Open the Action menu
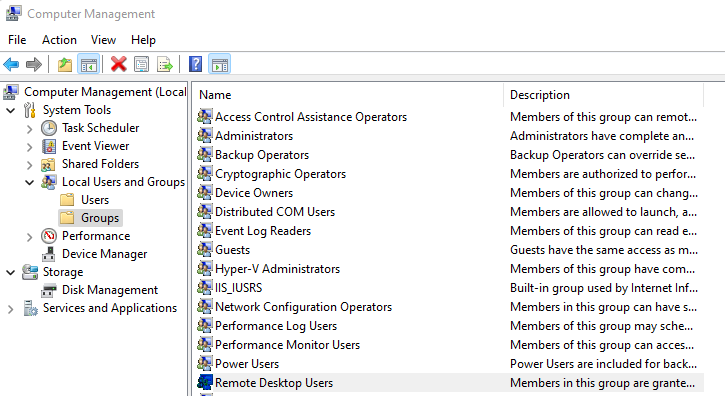This screenshot has width=725, height=396. pyautogui.click(x=59, y=40)
